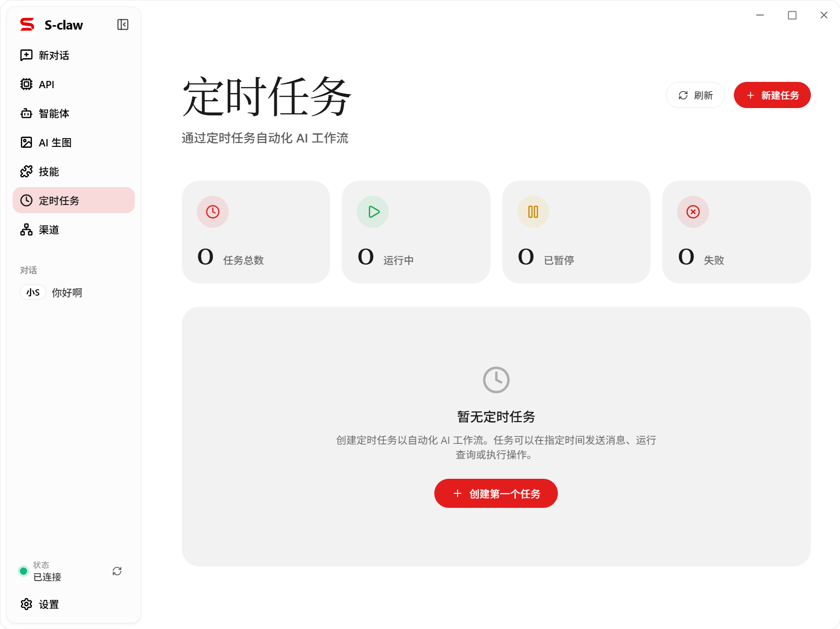840x629 pixels.
Task: Click the 运行中 stat label
Action: pos(398,260)
